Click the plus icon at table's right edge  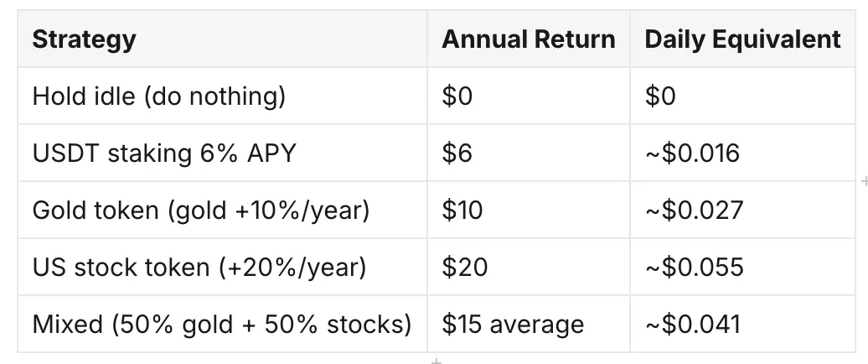pyautogui.click(x=865, y=181)
